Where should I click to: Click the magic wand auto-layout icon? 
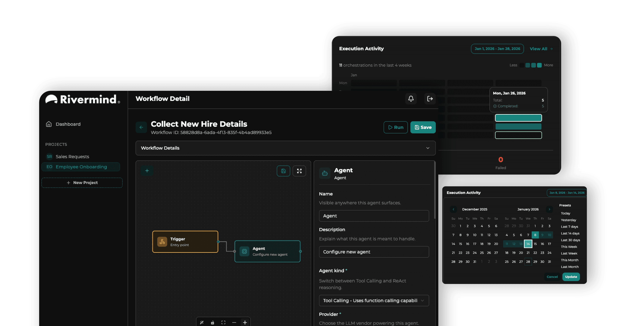point(202,322)
